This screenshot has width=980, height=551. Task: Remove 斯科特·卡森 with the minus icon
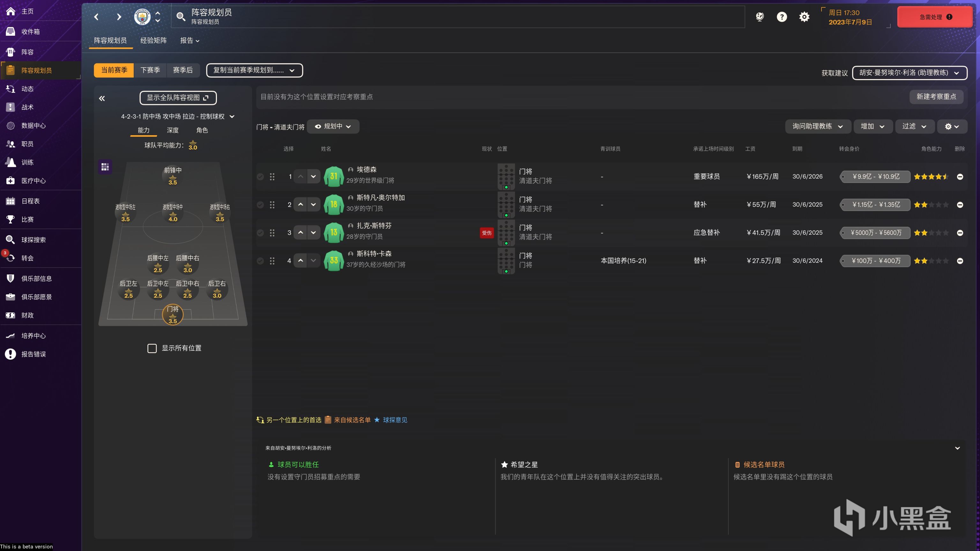pyautogui.click(x=960, y=261)
